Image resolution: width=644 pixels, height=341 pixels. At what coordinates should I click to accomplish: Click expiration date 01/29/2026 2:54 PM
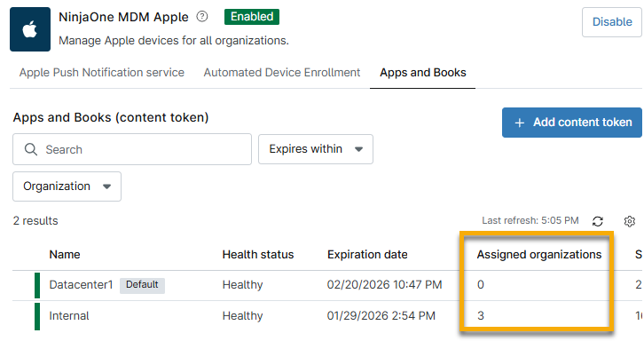pyautogui.click(x=381, y=316)
